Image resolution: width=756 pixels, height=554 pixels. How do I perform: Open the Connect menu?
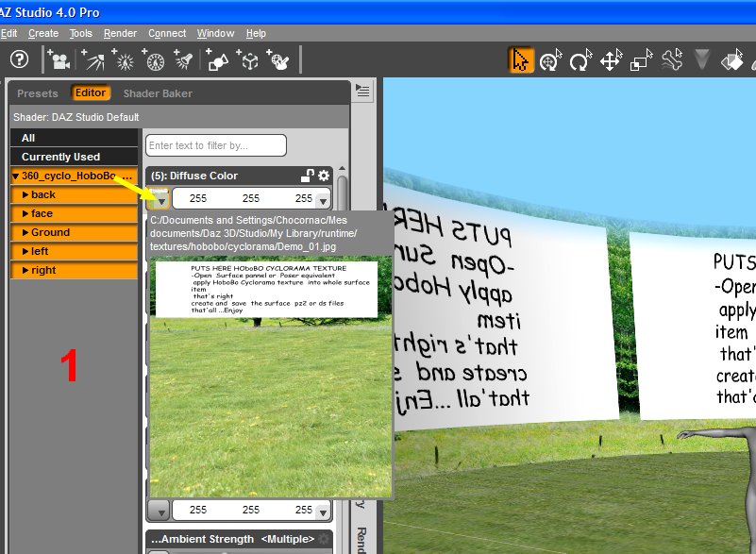tap(167, 33)
